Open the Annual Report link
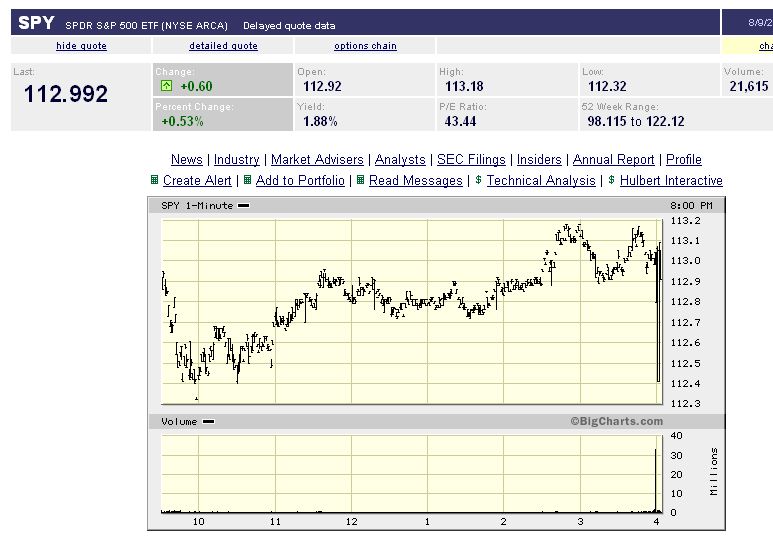This screenshot has height=537, width=773. pos(614,160)
